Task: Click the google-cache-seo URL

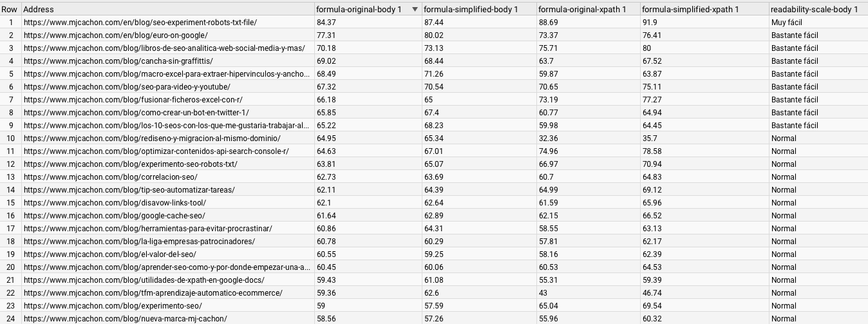Action: click(x=115, y=216)
